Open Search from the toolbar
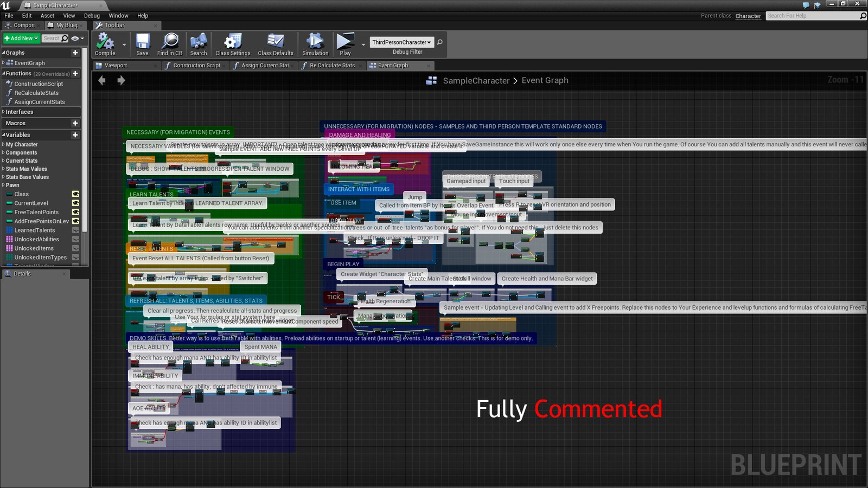The height and width of the screenshot is (488, 868). point(199,43)
